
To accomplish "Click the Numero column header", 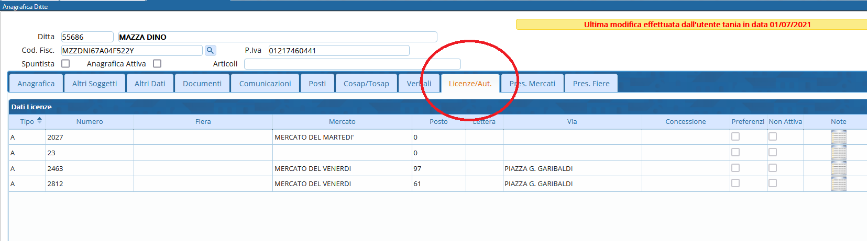I will click(x=90, y=121).
